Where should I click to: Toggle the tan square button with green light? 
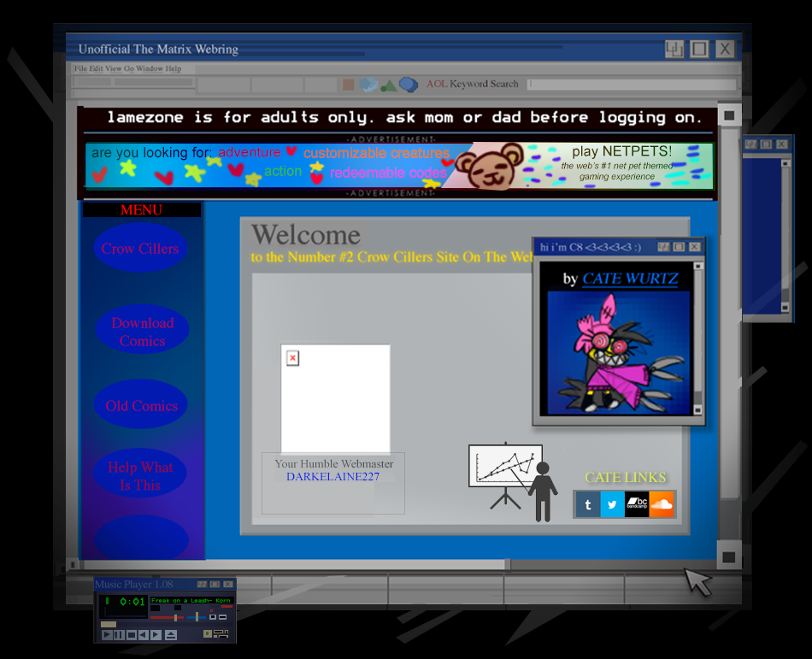tap(208, 633)
